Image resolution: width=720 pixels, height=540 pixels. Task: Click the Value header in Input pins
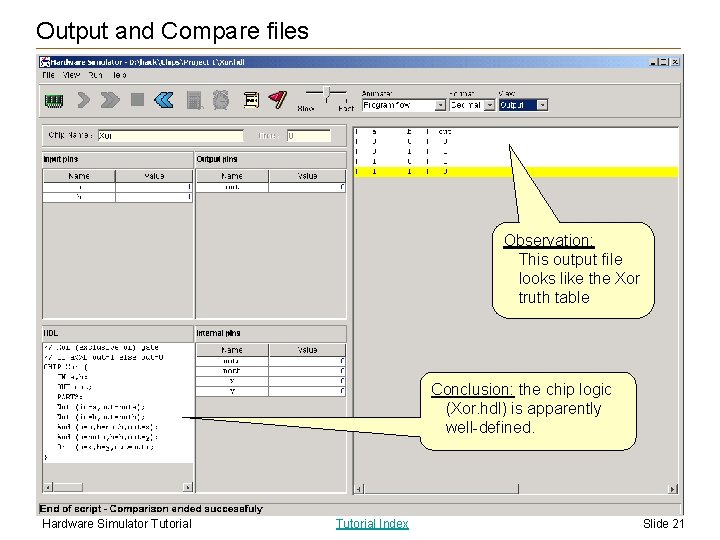(x=154, y=176)
